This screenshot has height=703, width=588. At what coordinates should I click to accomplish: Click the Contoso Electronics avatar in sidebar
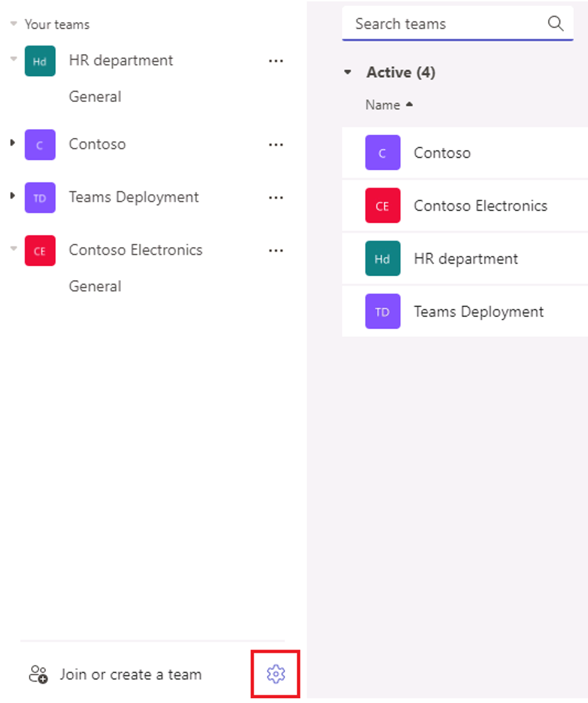click(x=40, y=250)
